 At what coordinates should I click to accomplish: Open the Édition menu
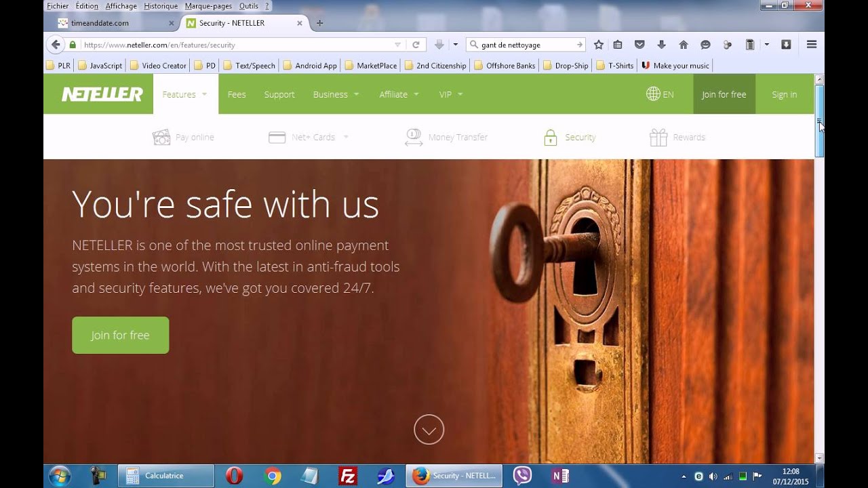pyautogui.click(x=87, y=6)
